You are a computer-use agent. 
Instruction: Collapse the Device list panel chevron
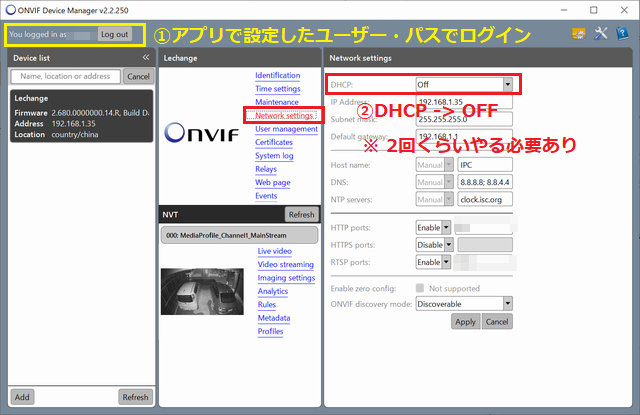[146, 58]
